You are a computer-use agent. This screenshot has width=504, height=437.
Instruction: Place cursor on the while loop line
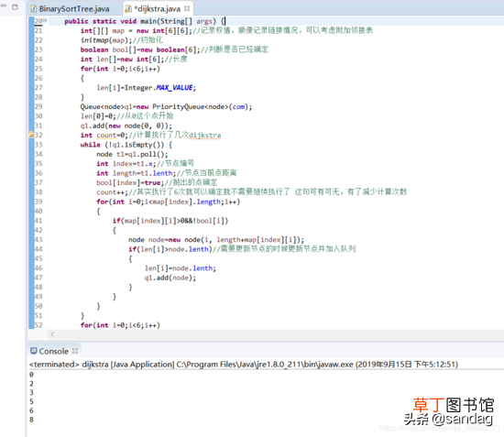[x=126, y=145]
